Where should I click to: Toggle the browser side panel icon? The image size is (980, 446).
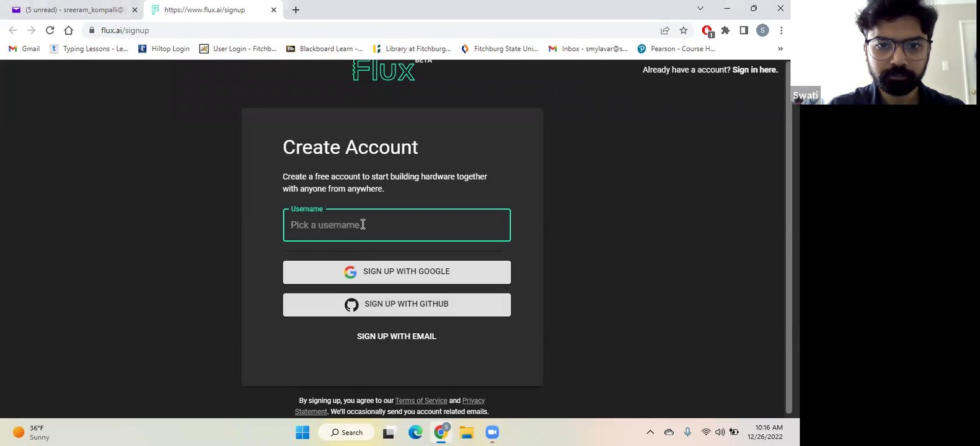click(744, 30)
